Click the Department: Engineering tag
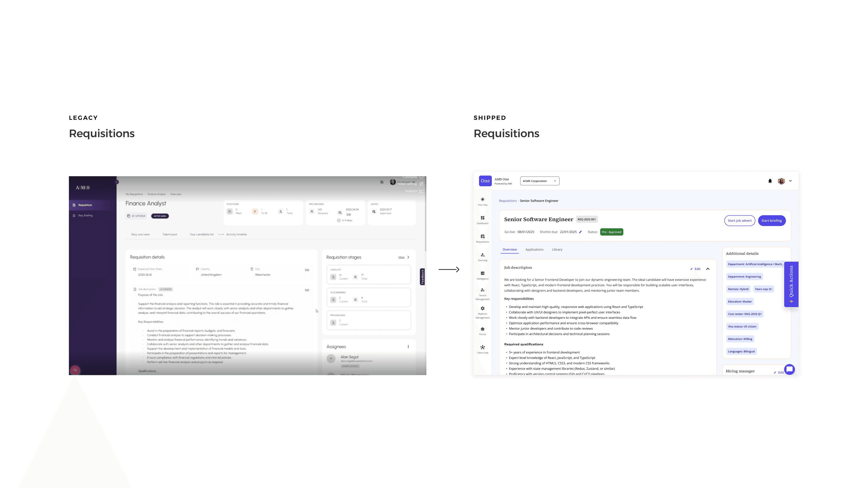This screenshot has width=868, height=488. click(744, 277)
